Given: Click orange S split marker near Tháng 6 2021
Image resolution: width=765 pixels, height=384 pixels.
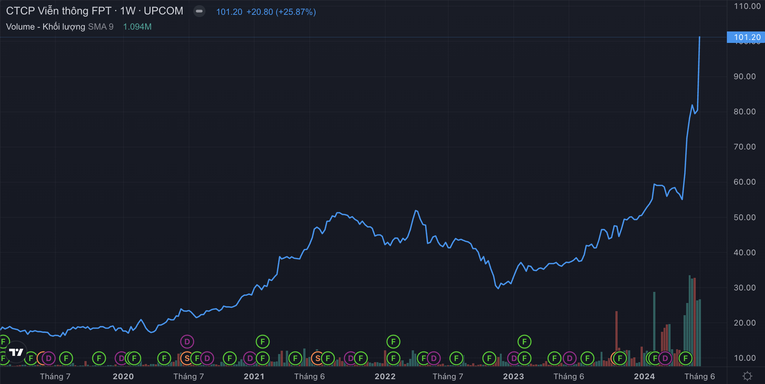Looking at the screenshot, I should click(x=317, y=359).
